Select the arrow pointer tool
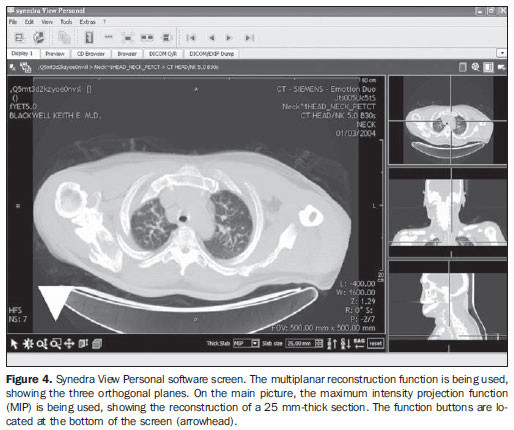 (14, 344)
